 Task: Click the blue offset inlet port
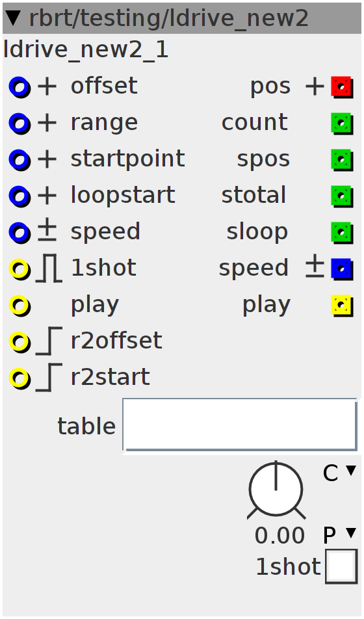19,87
